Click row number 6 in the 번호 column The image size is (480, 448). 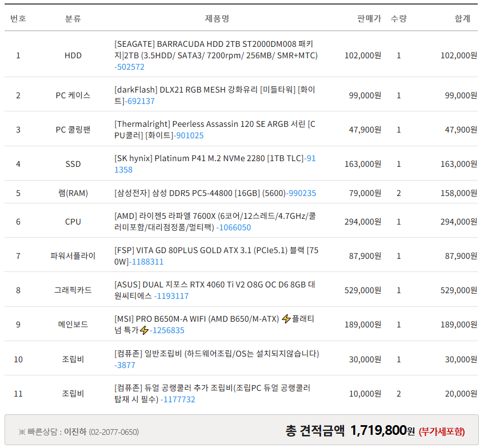click(x=18, y=222)
